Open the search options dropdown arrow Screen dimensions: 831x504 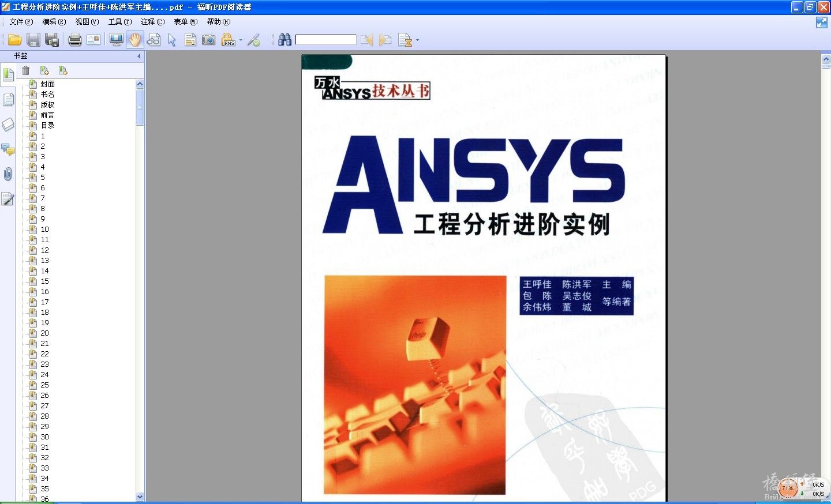point(417,40)
